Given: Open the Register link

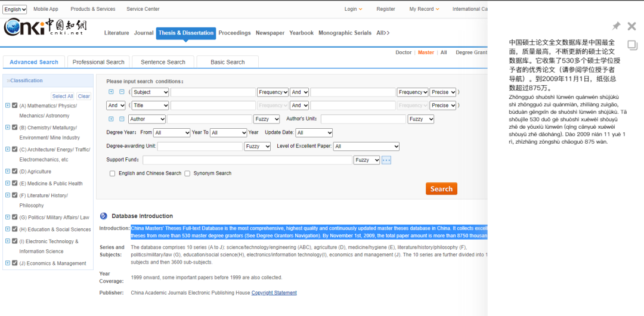Looking at the screenshot, I should point(386,9).
